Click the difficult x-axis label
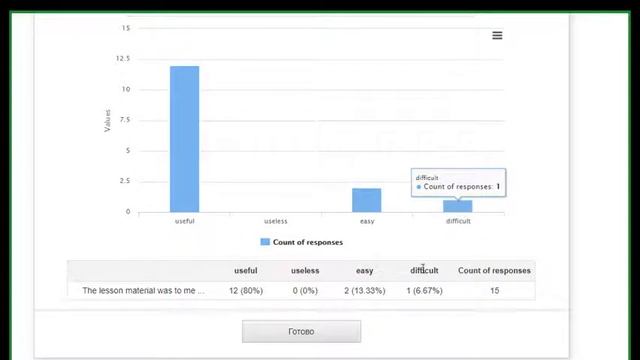 point(458,221)
